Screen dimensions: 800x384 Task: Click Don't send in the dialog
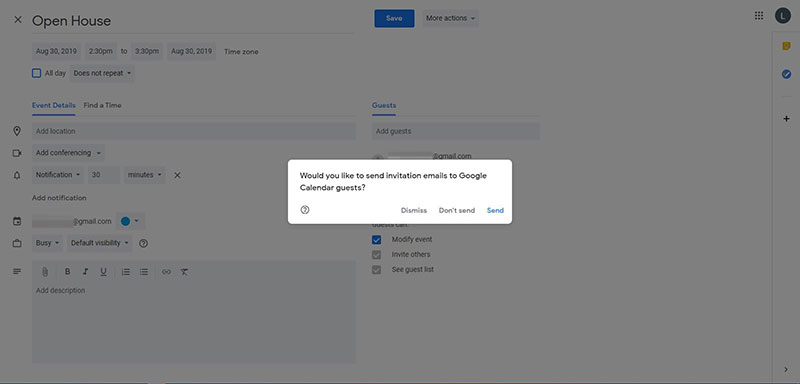click(x=457, y=210)
